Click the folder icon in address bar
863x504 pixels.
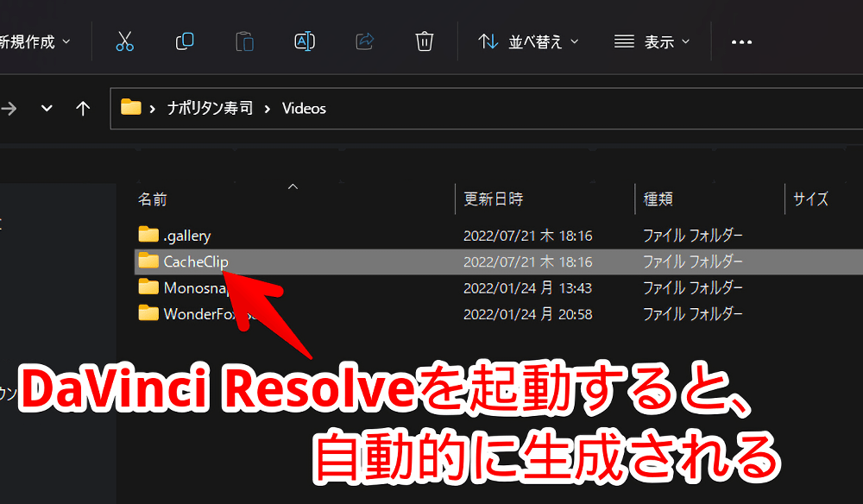(131, 107)
